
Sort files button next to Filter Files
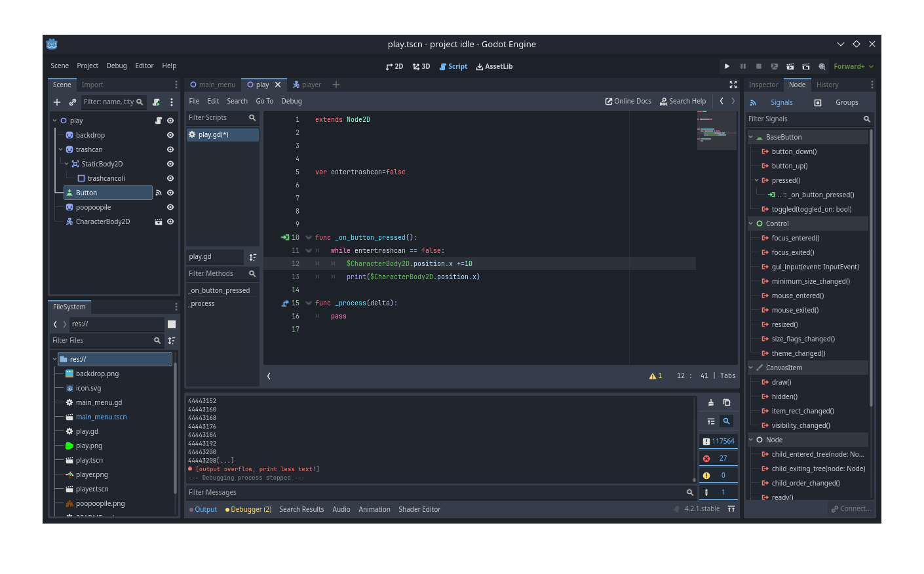point(172,340)
